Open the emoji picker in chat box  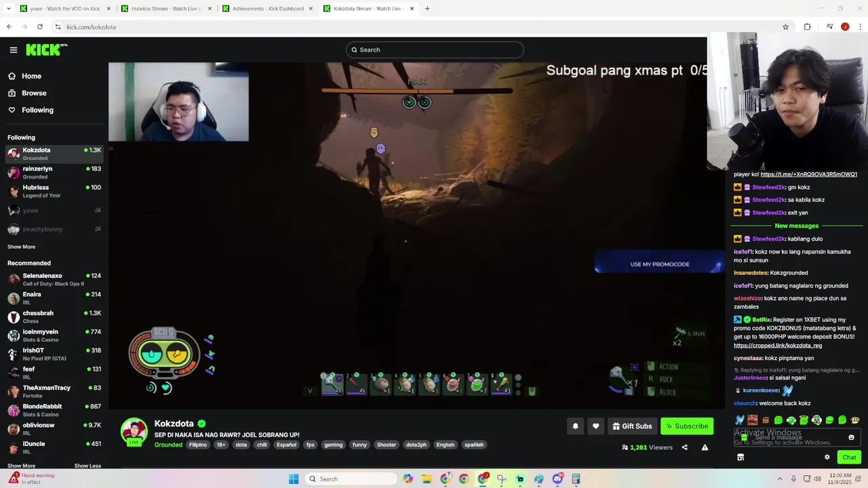pos(852,438)
